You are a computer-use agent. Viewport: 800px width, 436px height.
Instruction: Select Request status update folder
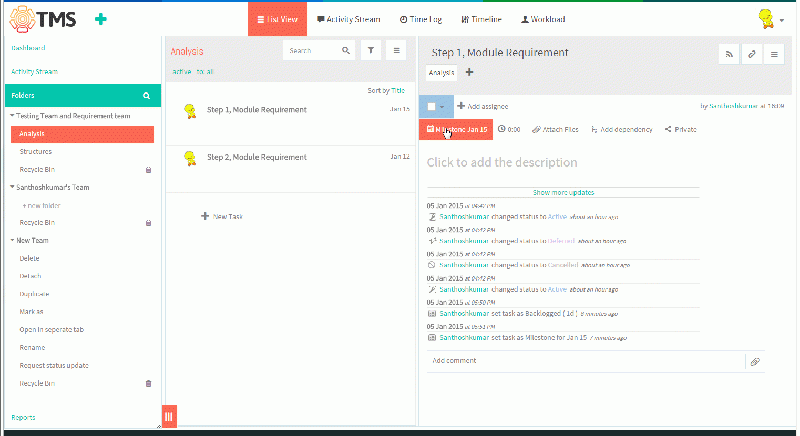click(54, 365)
